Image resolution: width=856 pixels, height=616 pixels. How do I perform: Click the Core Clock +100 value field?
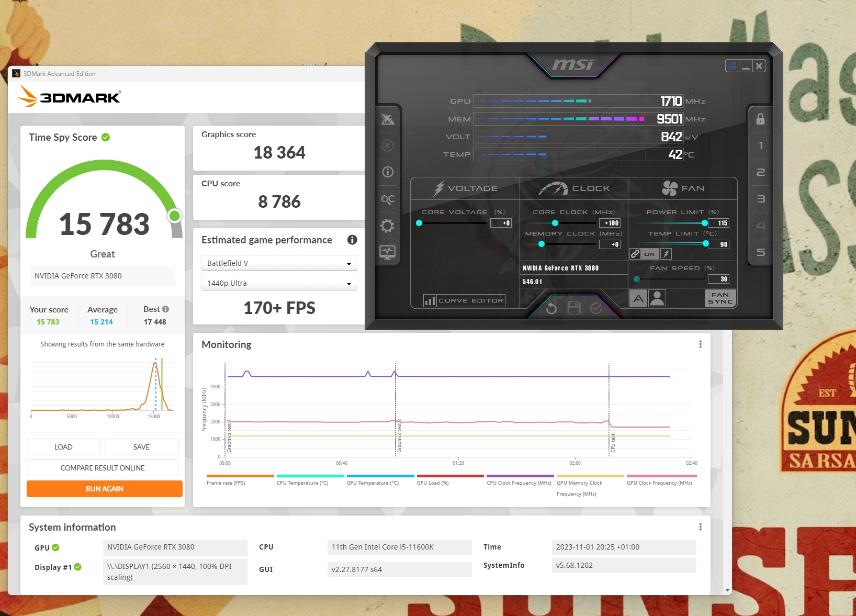[610, 223]
